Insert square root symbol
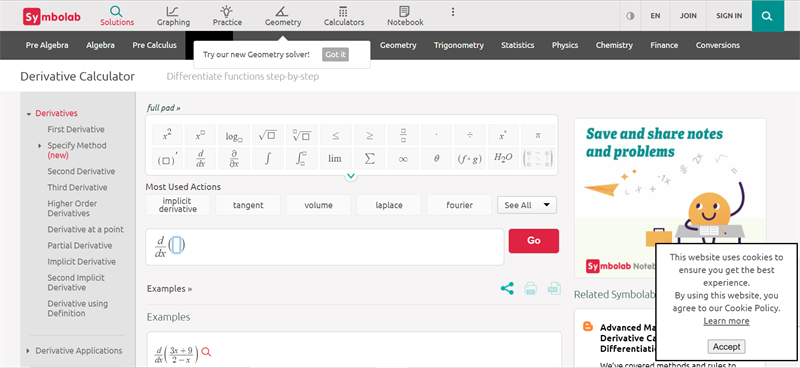Screen dimensions: 800x368 coord(268,135)
